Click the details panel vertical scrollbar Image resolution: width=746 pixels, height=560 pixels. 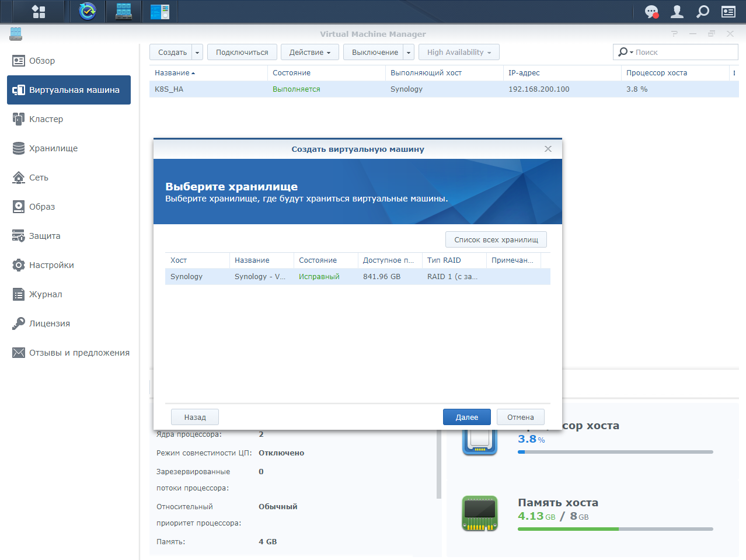click(x=439, y=464)
